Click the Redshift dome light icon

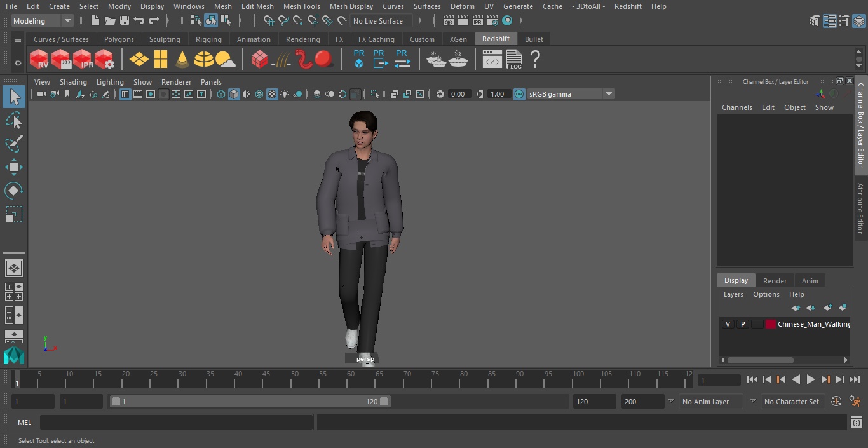point(203,60)
